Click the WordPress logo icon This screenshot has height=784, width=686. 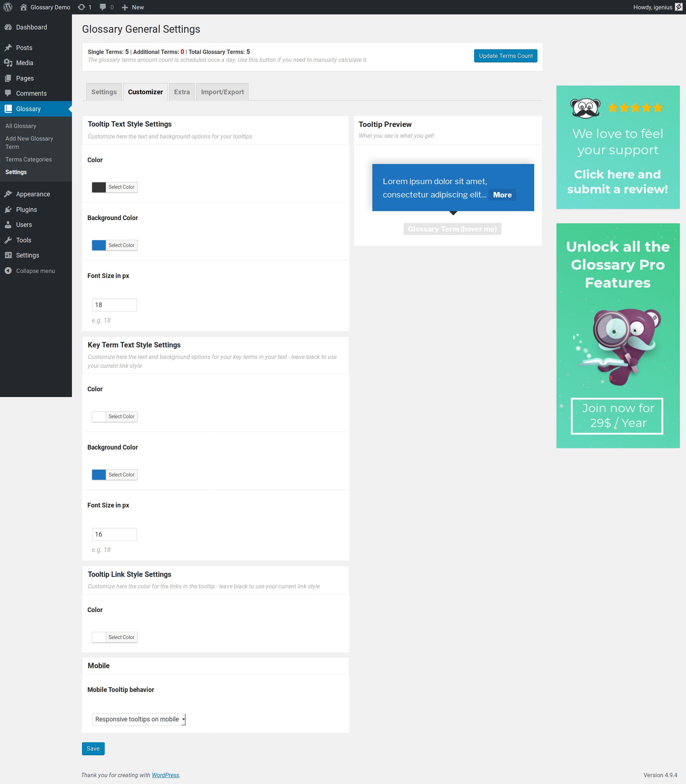[x=8, y=7]
